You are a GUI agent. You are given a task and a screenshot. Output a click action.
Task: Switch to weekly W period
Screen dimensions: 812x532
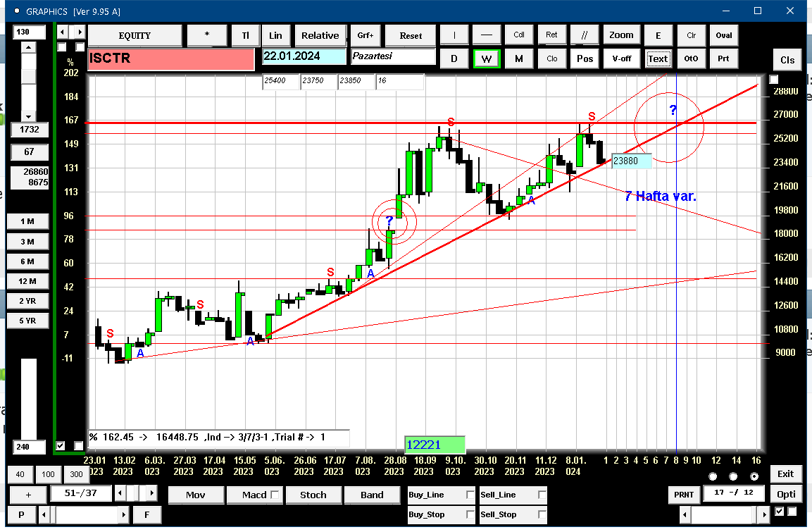click(x=486, y=58)
